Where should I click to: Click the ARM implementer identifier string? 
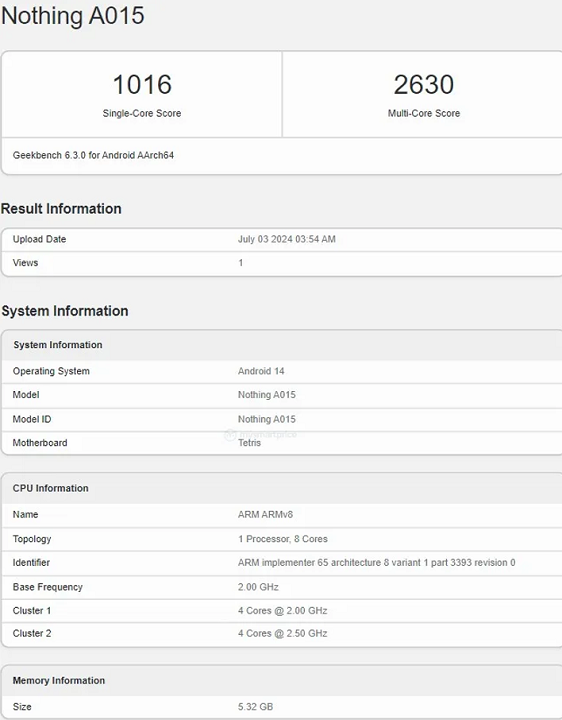pyautogui.click(x=377, y=563)
